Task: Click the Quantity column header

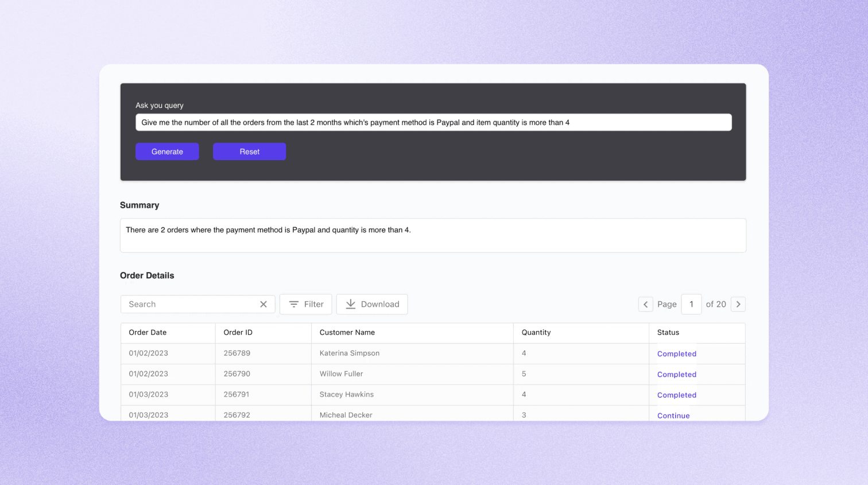Action: pyautogui.click(x=536, y=332)
